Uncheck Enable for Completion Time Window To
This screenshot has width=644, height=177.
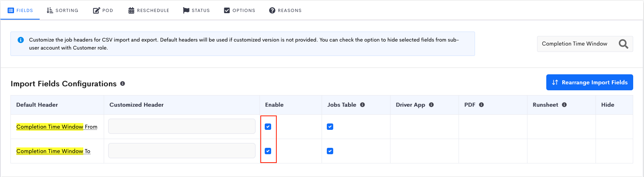(x=268, y=151)
